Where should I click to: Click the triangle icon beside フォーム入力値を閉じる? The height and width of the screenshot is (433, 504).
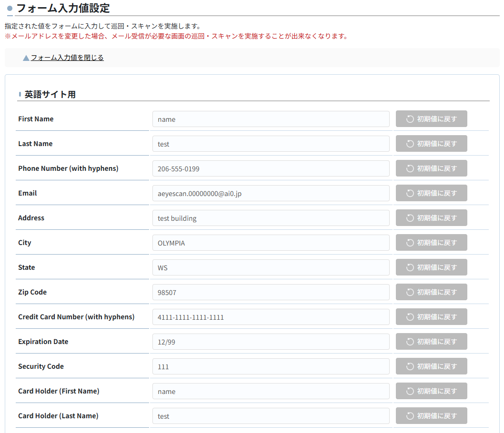pos(26,58)
